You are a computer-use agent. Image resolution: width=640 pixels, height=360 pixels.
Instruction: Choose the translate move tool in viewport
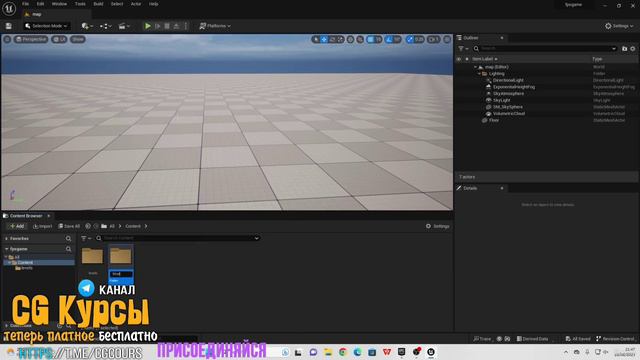(324, 39)
